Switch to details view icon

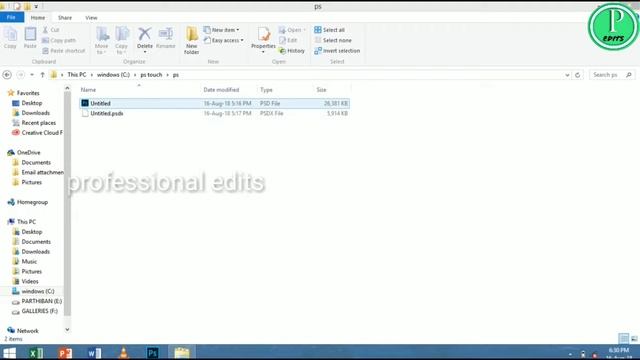[623, 338]
